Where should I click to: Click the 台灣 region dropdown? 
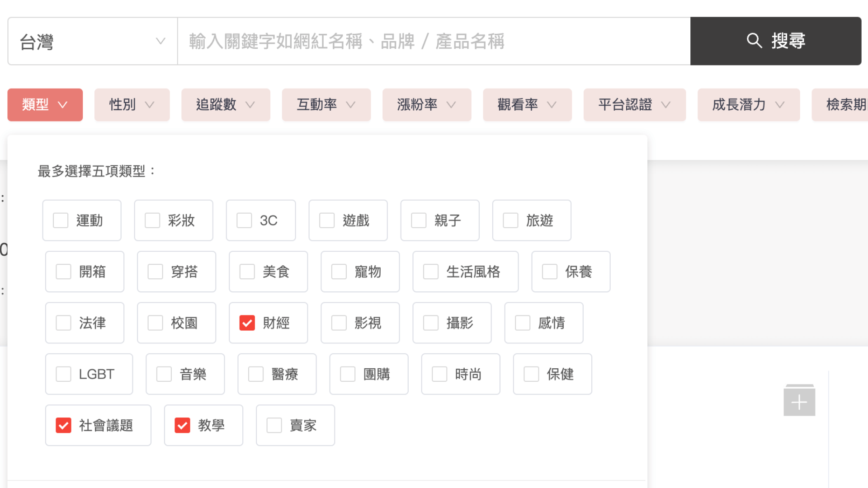tap(92, 41)
